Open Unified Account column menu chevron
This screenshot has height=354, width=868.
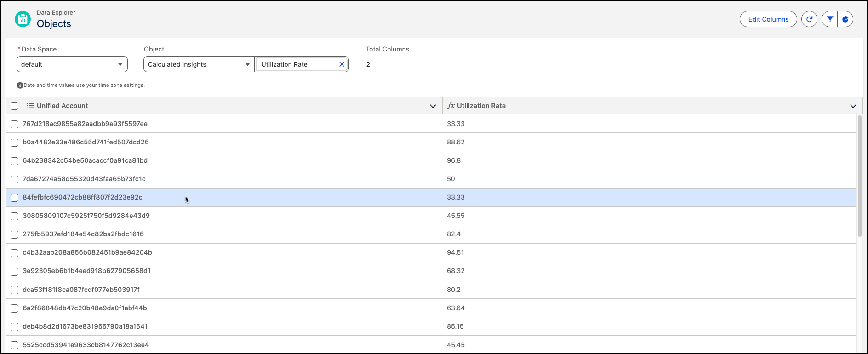tap(433, 106)
